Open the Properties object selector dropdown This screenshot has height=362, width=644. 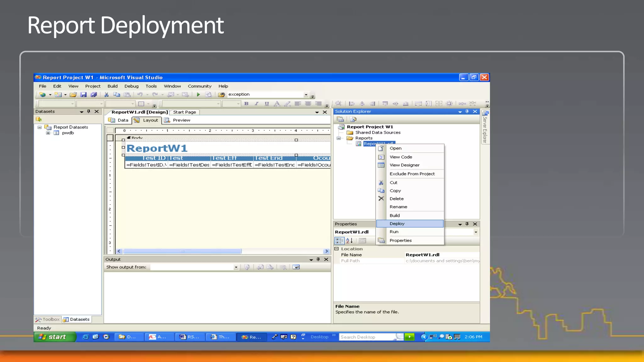[x=476, y=232]
